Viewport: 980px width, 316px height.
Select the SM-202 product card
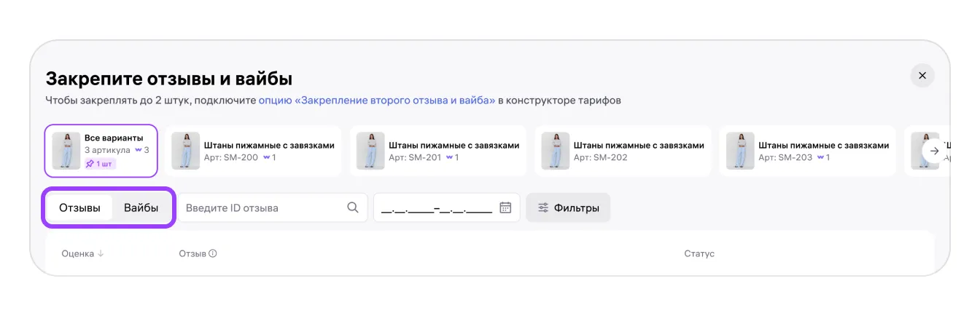(x=623, y=151)
